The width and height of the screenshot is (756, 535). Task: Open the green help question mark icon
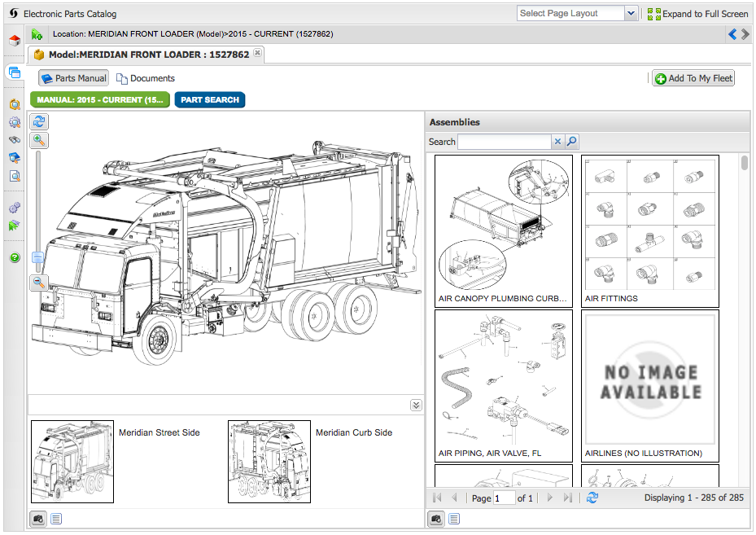coord(15,257)
